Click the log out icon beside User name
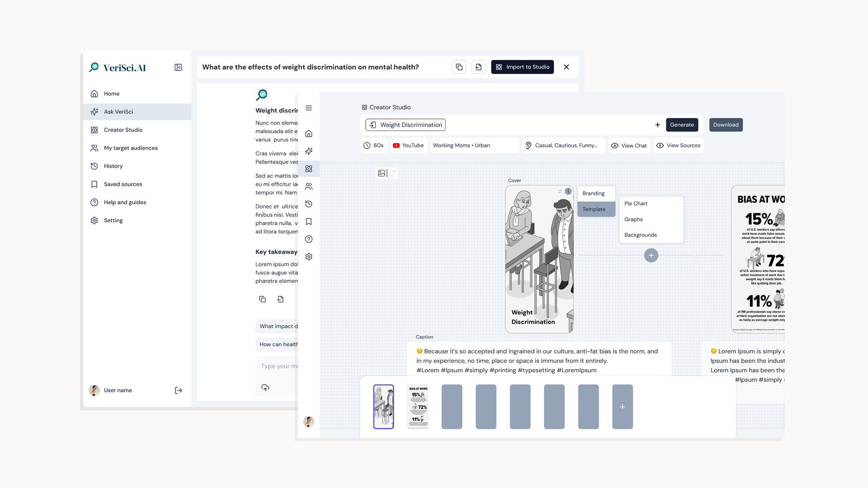 (178, 390)
